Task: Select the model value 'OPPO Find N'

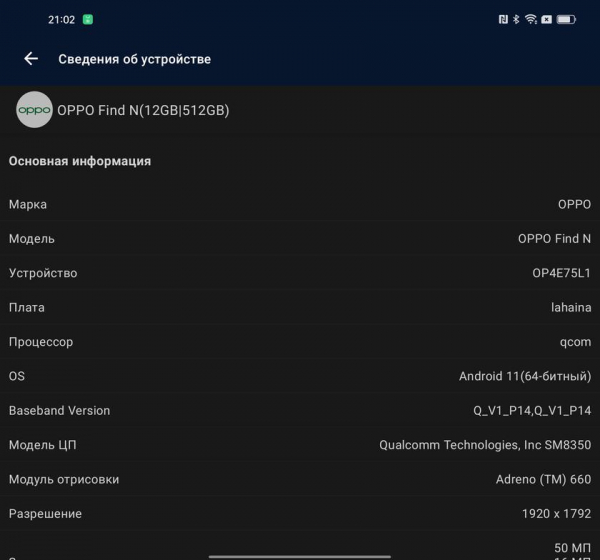Action: [554, 239]
